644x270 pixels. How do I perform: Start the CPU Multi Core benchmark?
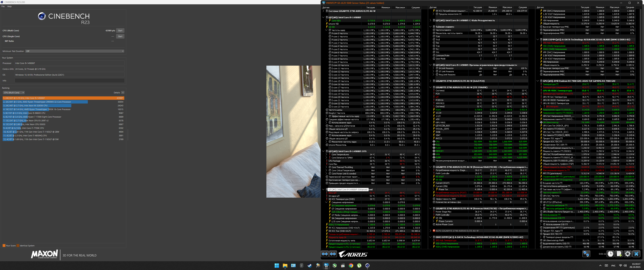[x=120, y=31]
